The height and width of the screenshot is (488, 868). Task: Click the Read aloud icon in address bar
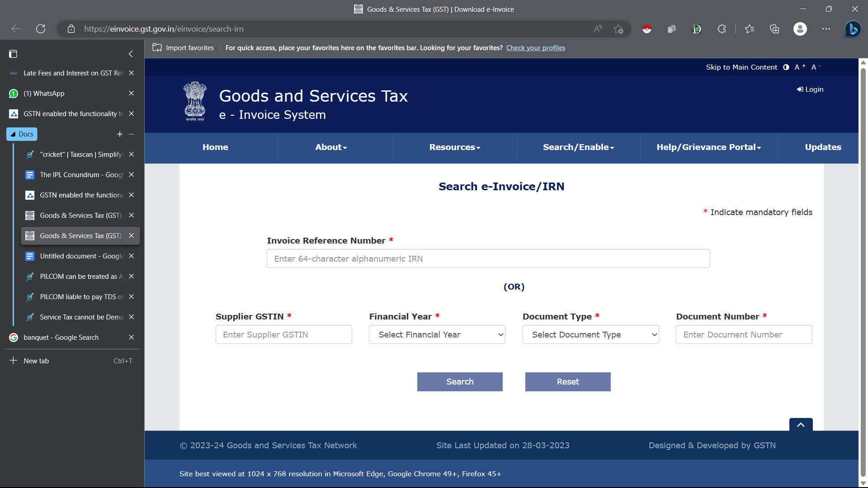(598, 29)
